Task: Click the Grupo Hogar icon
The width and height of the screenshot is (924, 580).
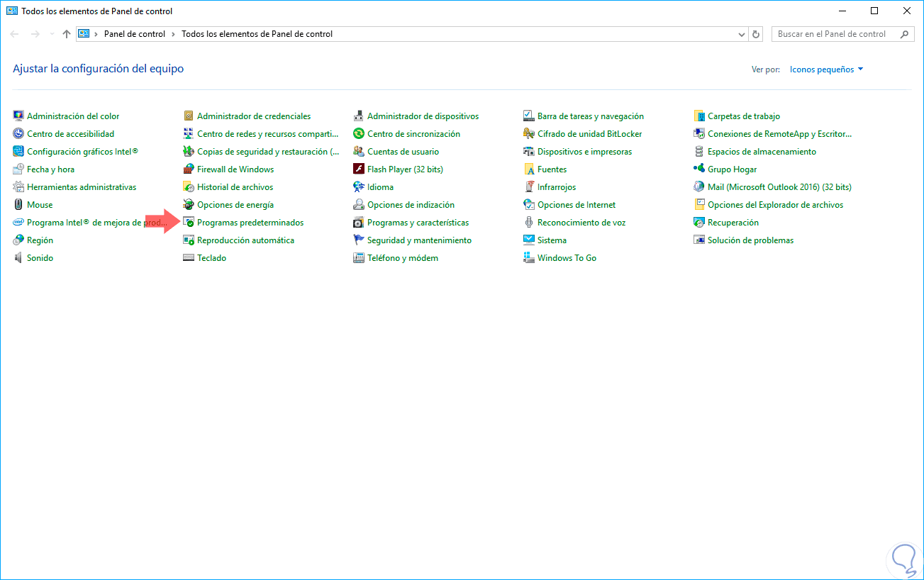Action: click(x=699, y=169)
